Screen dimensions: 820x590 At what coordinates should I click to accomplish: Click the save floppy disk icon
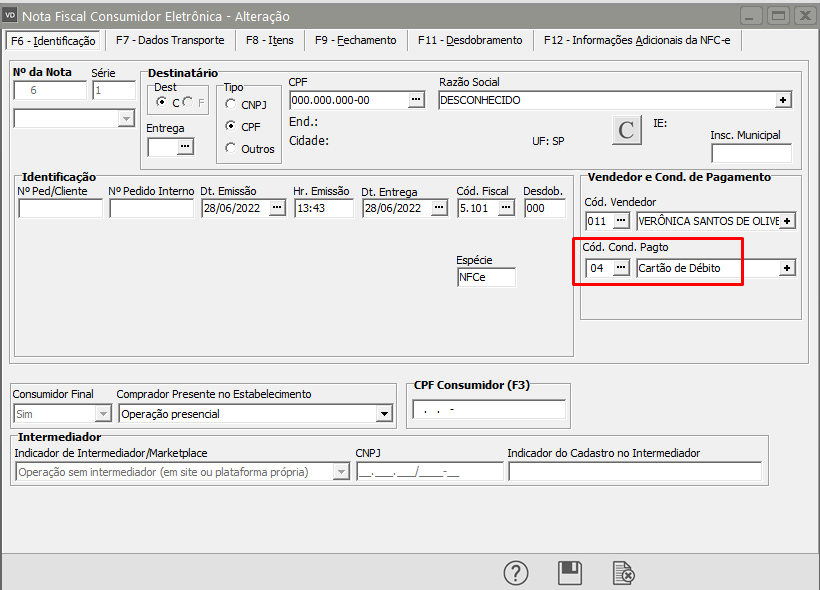pos(570,573)
